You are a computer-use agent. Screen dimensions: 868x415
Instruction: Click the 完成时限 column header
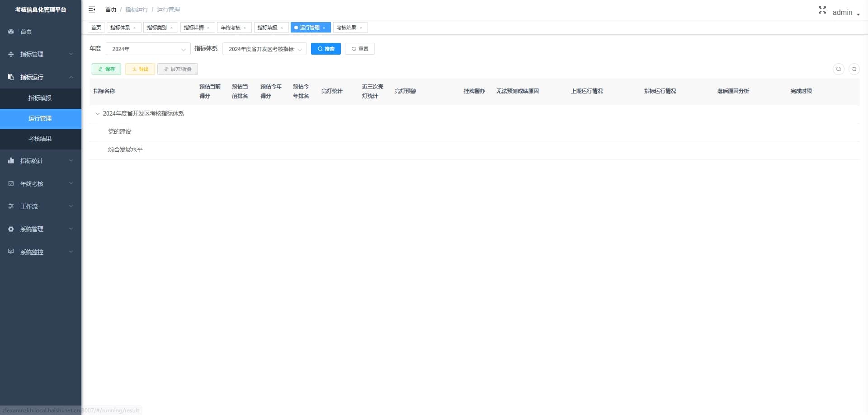point(801,91)
